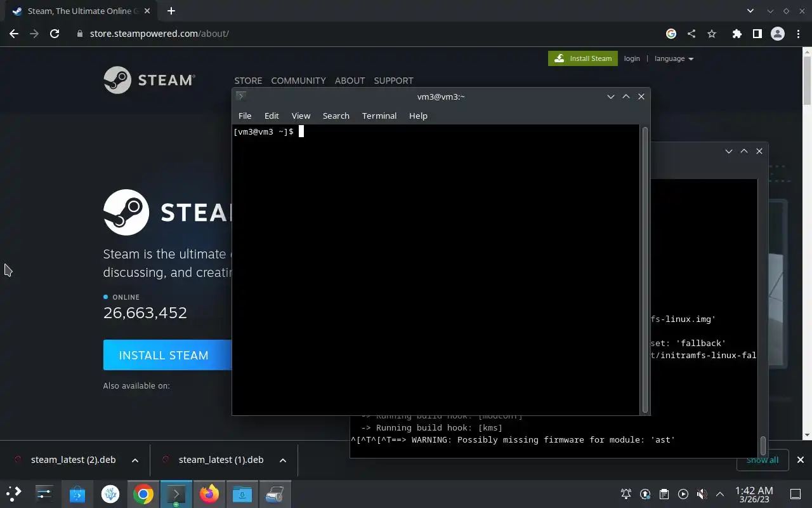Expand options for steam_latest (1).deb download

click(x=283, y=460)
